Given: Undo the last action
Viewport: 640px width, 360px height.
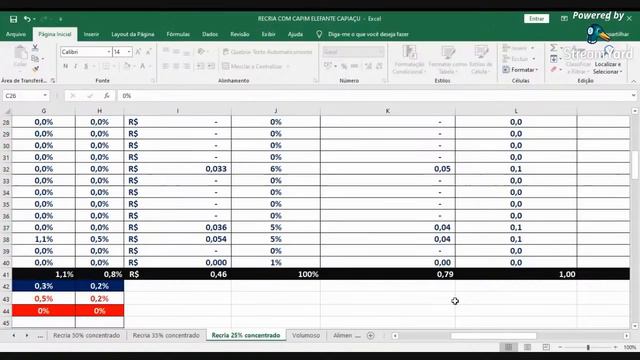Looking at the screenshot, I should coord(27,19).
